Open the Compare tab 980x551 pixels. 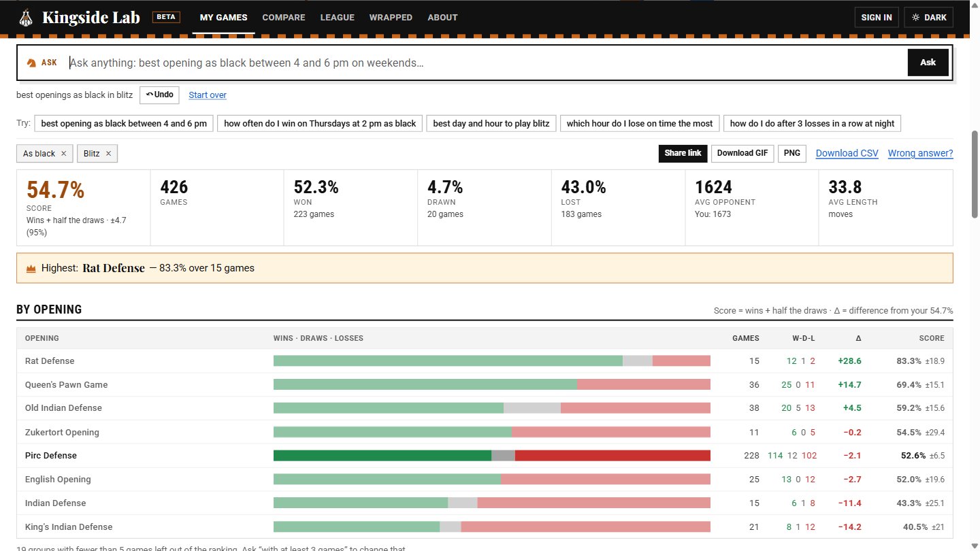coord(284,18)
